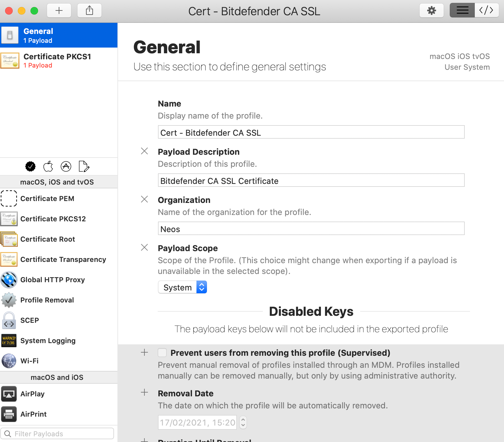Add the AirPrint payload
Image resolution: width=504 pixels, height=442 pixels.
tap(59, 414)
